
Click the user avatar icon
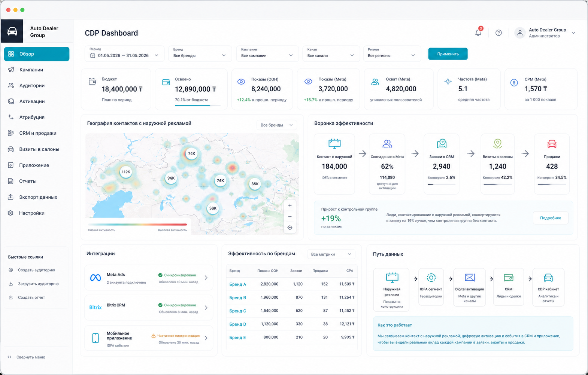[x=520, y=33]
